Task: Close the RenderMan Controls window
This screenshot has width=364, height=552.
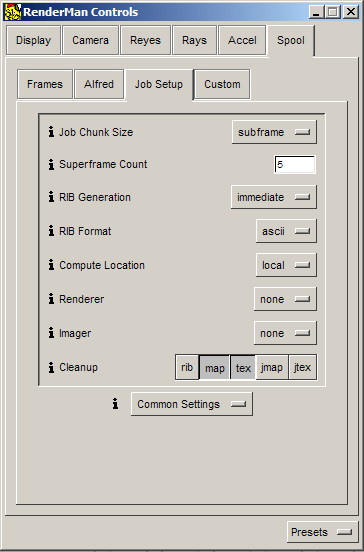Action: click(351, 12)
